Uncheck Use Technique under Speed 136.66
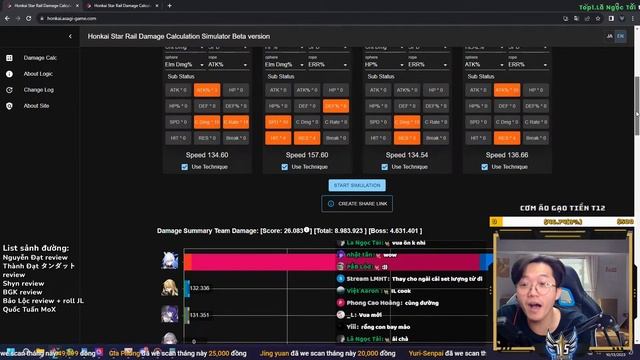Image resolution: width=640 pixels, height=360 pixels. coord(484,167)
